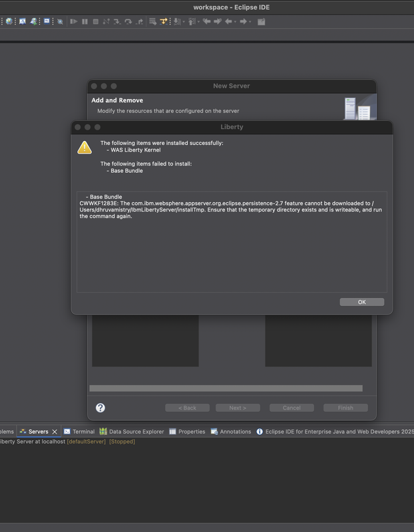
Task: Click the Resume debug toolbar icon
Action: point(73,22)
